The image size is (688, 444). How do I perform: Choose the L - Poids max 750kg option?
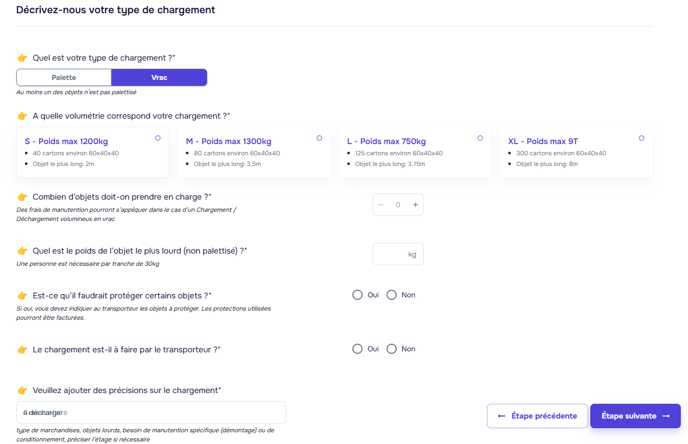pos(480,138)
